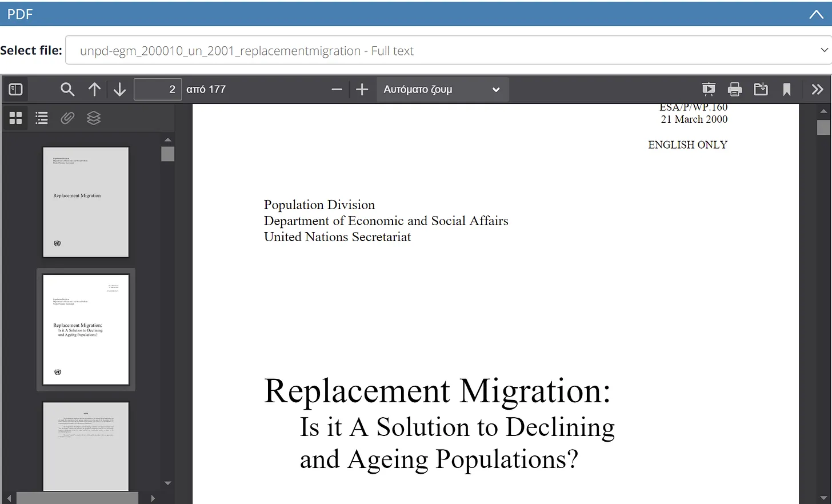Switch to presentation mode
This screenshot has width=832, height=504.
(709, 90)
